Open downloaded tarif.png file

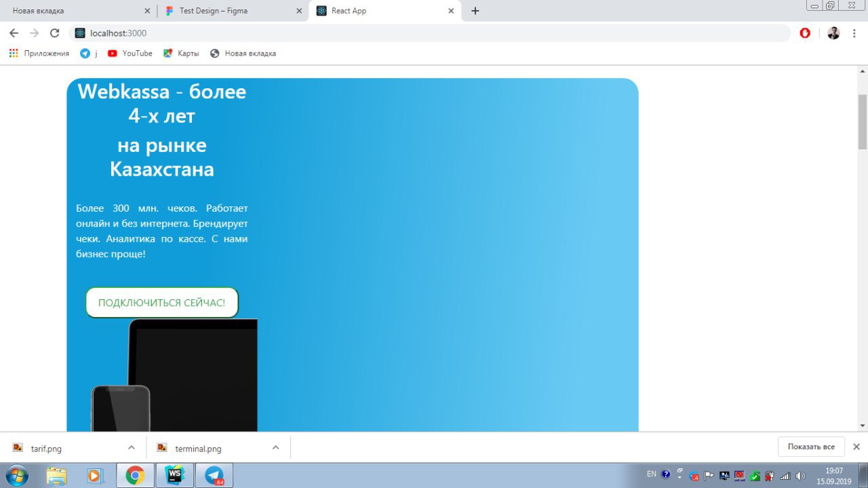[47, 448]
